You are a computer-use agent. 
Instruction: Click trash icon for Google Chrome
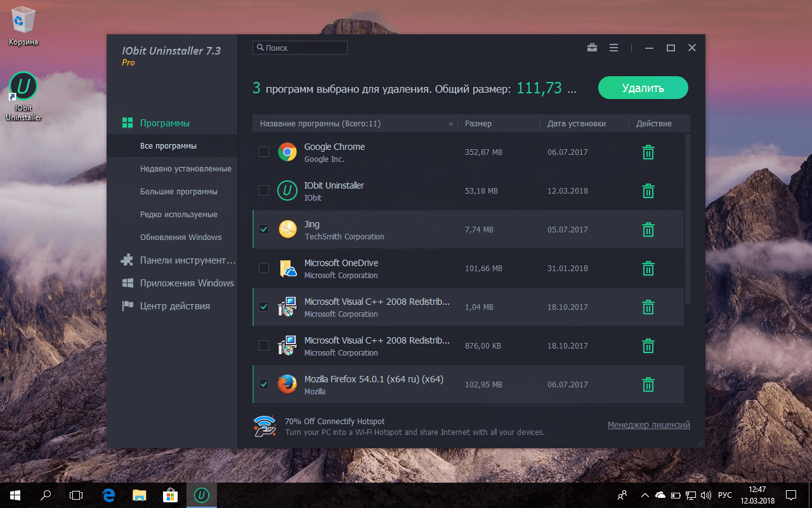click(x=648, y=152)
